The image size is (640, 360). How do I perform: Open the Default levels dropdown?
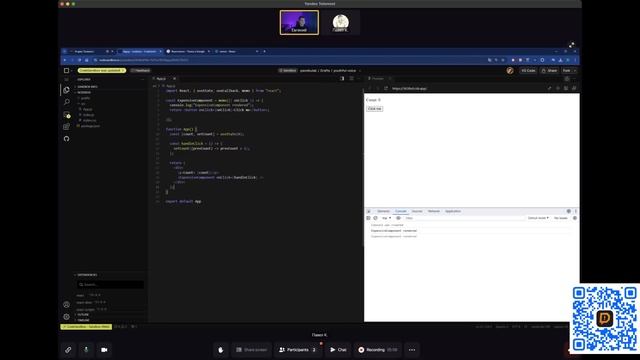[x=538, y=218]
